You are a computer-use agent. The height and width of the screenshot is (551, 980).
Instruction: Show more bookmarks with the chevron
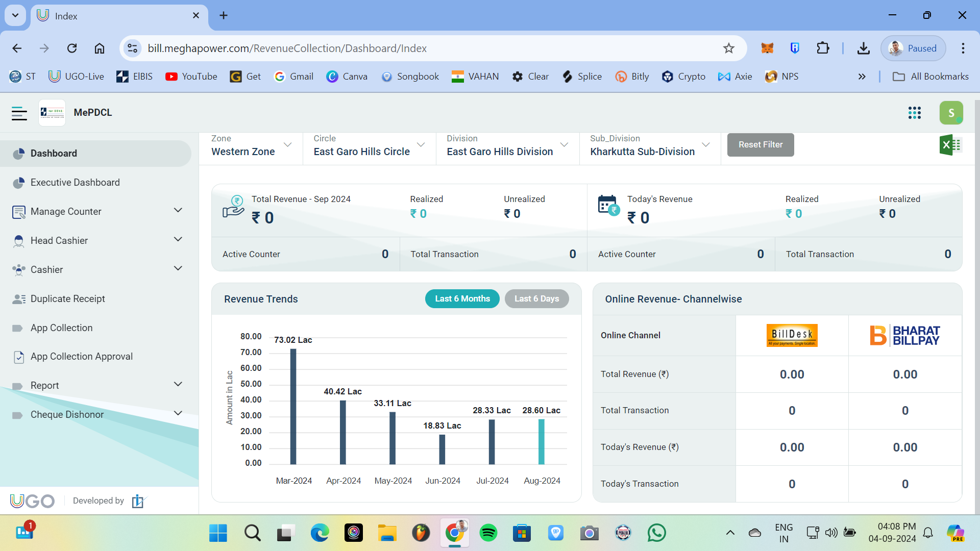coord(862,77)
